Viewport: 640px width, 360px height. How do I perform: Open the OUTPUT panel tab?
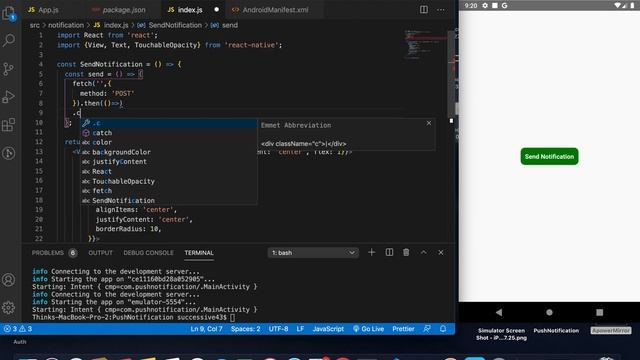(x=100, y=253)
